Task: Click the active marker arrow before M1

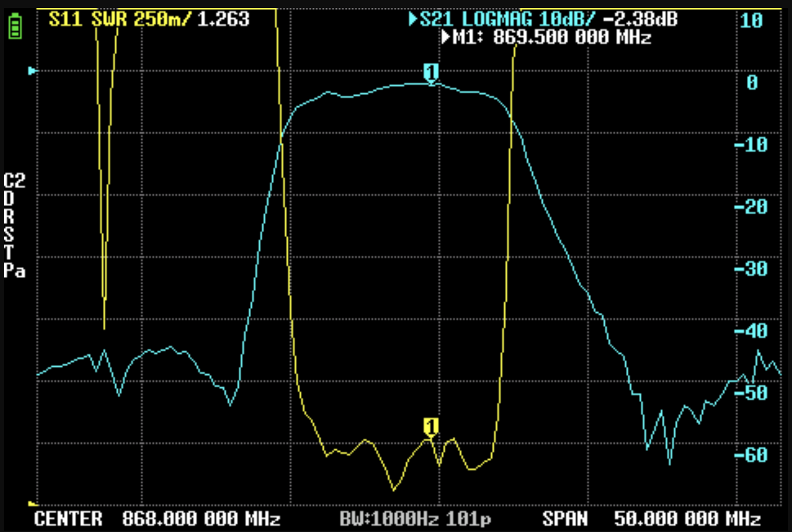Action: point(446,37)
